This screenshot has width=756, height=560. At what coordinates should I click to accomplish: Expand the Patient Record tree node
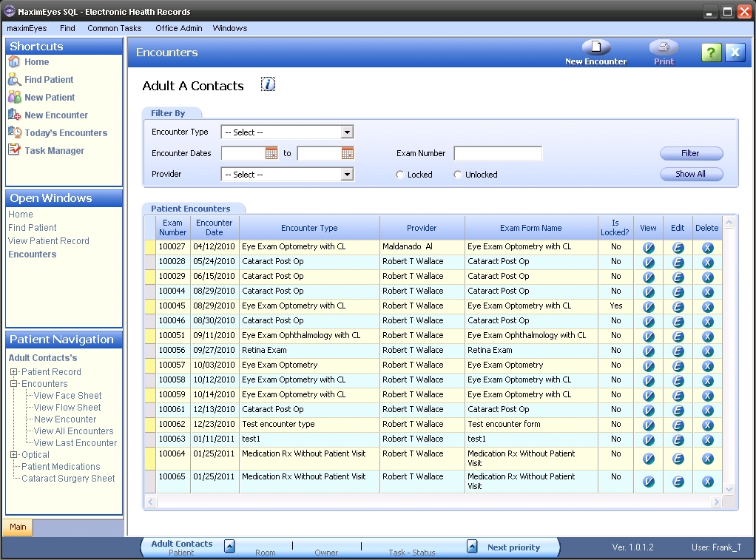pyautogui.click(x=14, y=372)
